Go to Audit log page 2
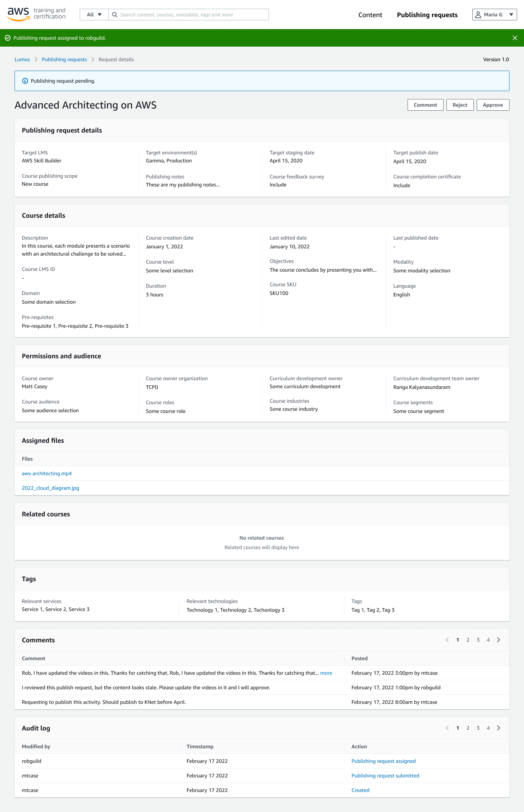 [x=468, y=728]
